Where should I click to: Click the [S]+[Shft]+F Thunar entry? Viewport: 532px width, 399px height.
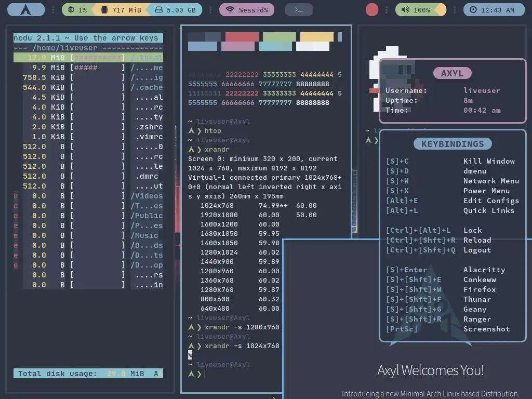[x=438, y=299]
